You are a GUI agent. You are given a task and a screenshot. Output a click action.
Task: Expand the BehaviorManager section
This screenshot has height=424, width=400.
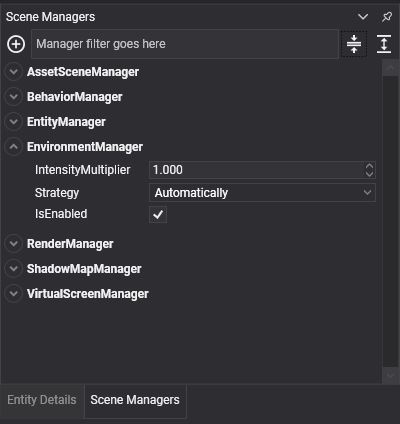point(14,97)
